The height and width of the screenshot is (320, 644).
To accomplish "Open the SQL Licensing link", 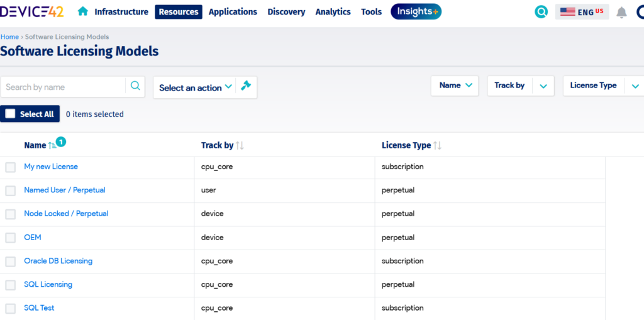I will [48, 284].
